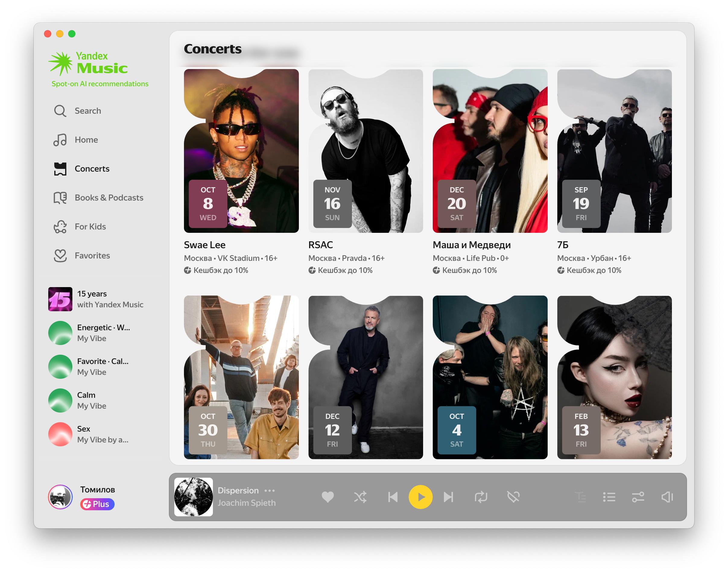Click the volume speaker icon
Viewport: 728px width, 573px height.
click(667, 497)
